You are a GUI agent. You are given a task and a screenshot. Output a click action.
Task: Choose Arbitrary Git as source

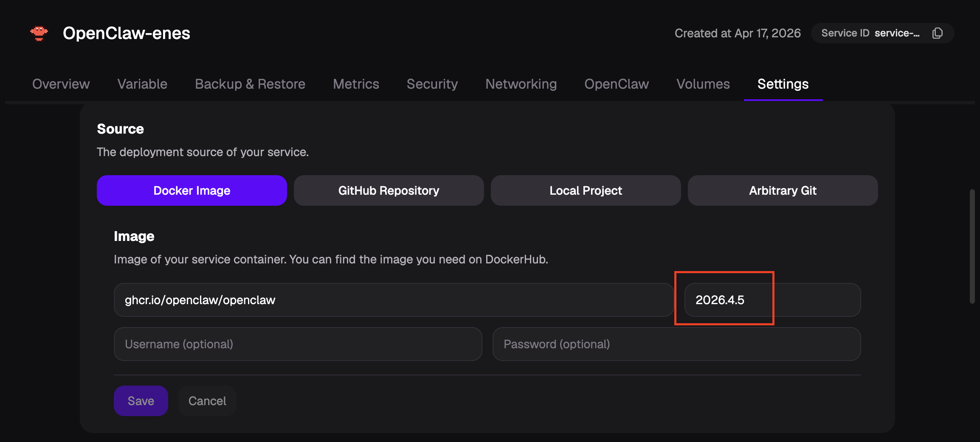[x=783, y=190]
